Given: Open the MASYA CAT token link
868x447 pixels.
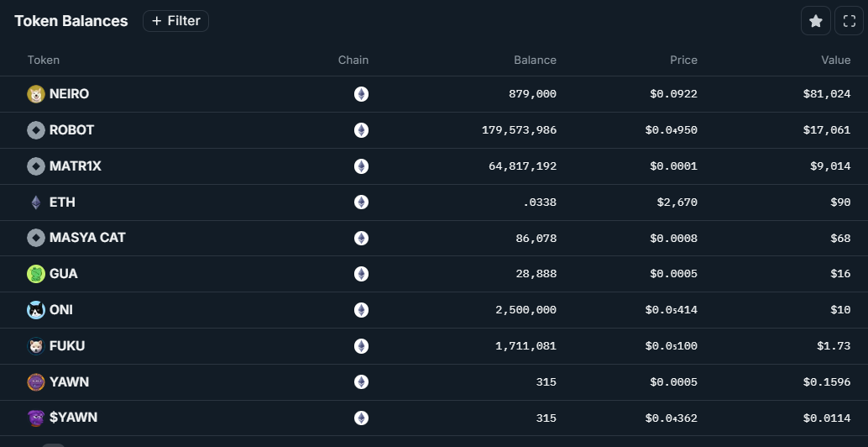Looking at the screenshot, I should point(87,238).
